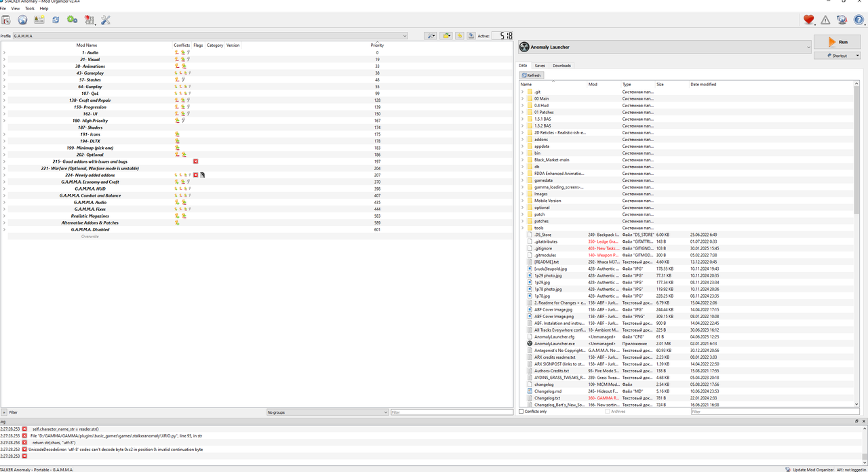868x472 pixels.
Task: Expand the tools folder in Data tree
Action: coord(522,228)
